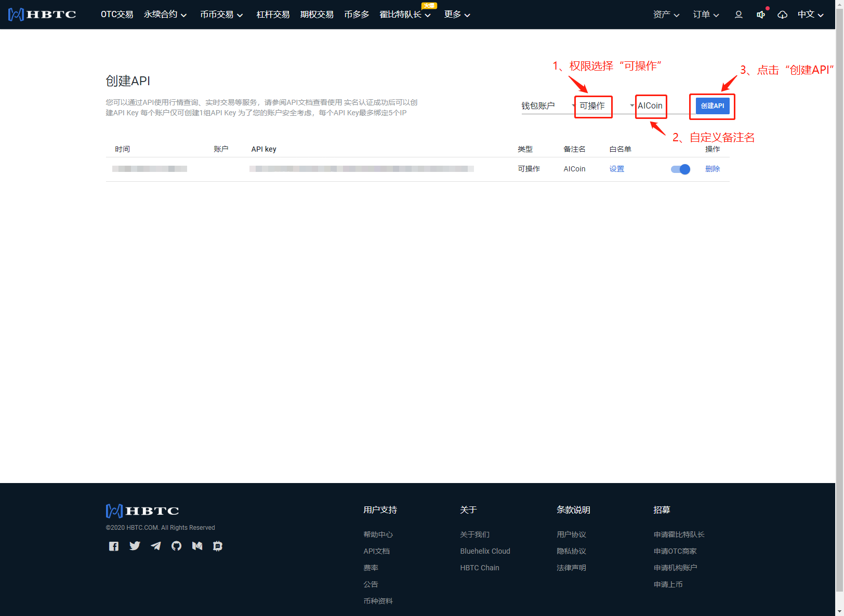Click the 备注名 column header

[574, 149]
